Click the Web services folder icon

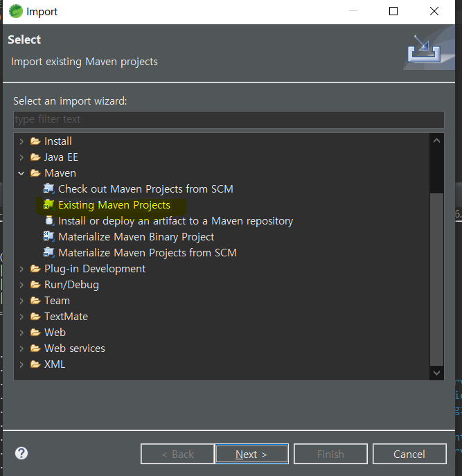coord(35,349)
